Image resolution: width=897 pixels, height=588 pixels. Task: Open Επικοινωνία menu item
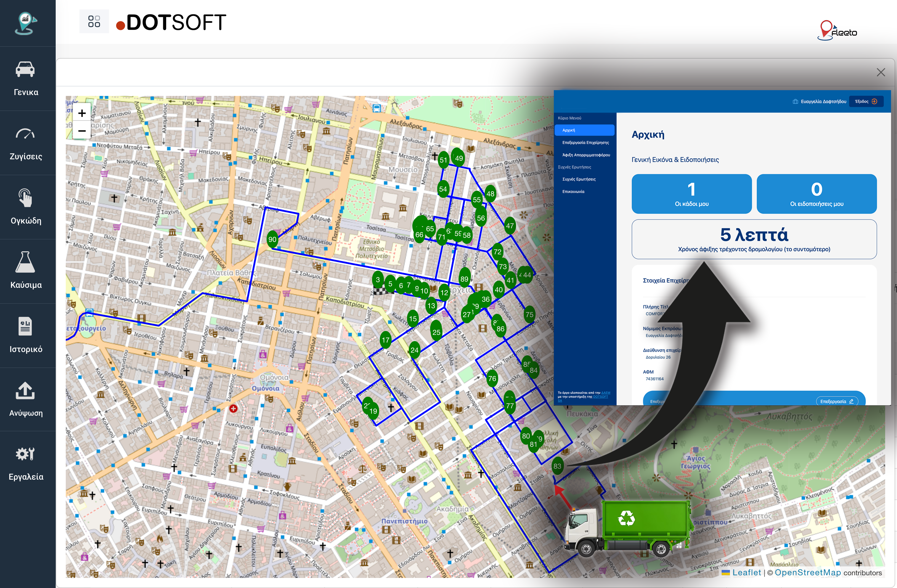coord(573,191)
